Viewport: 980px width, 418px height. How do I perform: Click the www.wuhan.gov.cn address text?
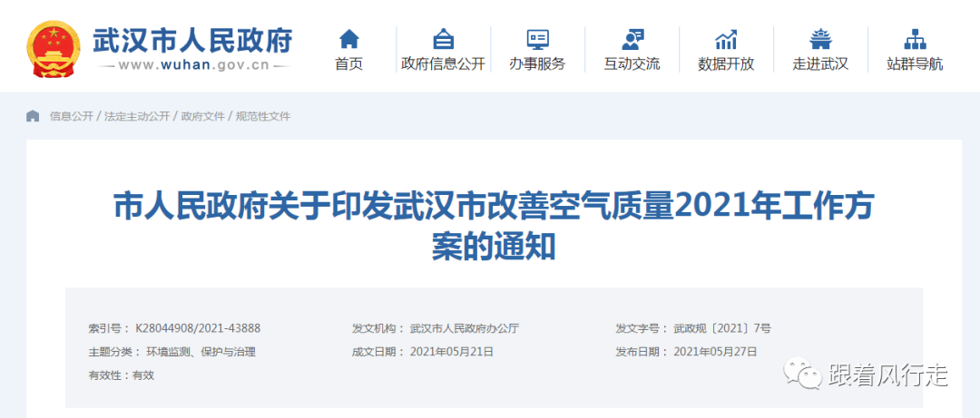(x=192, y=65)
